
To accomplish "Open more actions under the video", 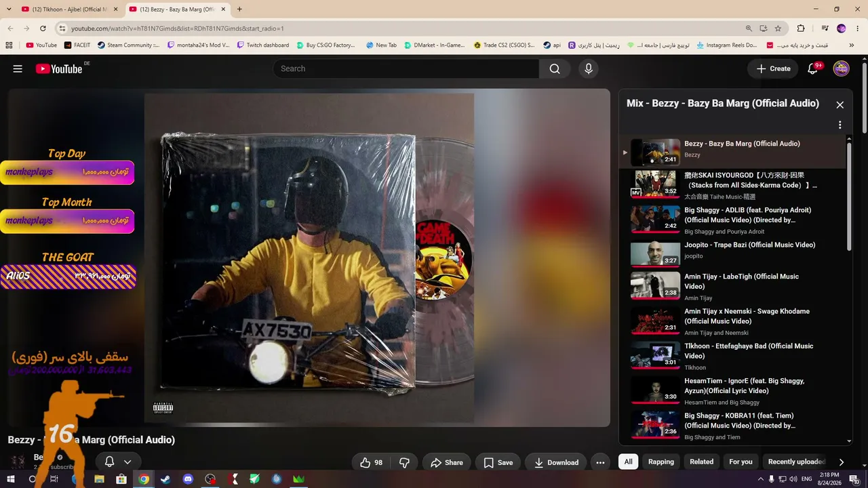I will click(x=600, y=462).
